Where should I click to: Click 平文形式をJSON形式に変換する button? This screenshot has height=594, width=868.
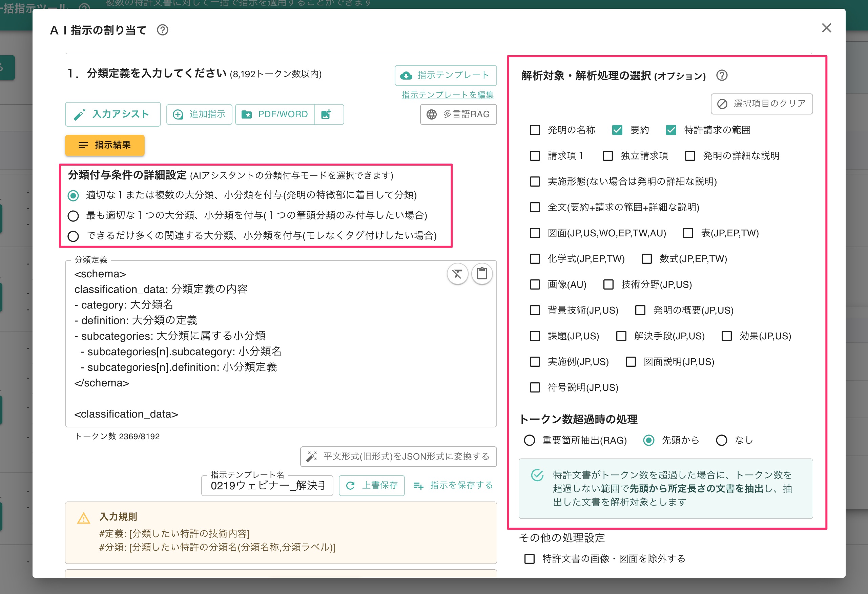[x=398, y=457]
